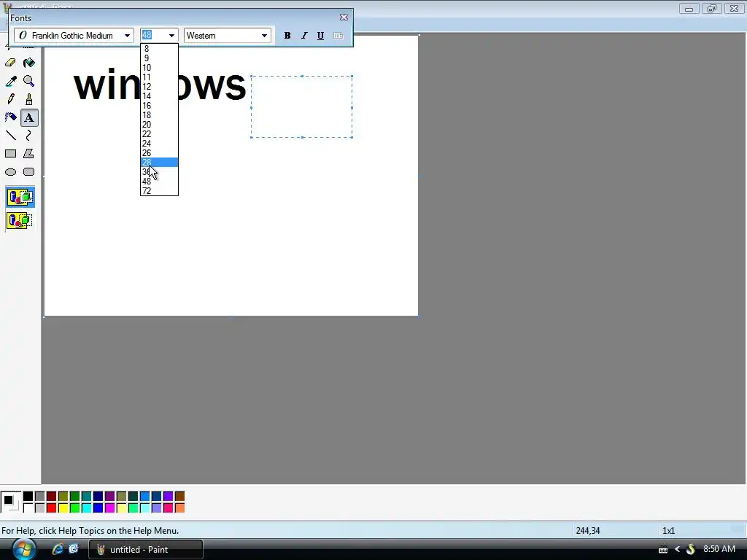Screen dimensions: 747x560
Task: Click the foreground/background color indicator box
Action: tap(10, 502)
